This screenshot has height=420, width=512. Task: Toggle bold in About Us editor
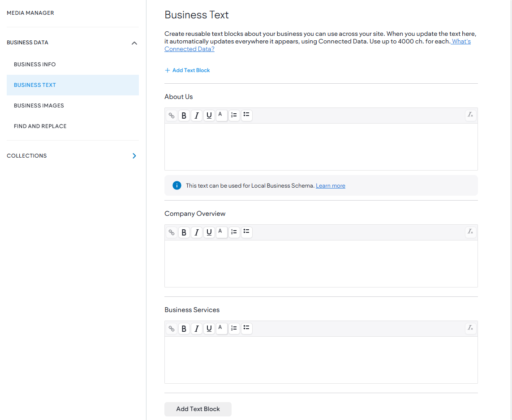(x=184, y=115)
